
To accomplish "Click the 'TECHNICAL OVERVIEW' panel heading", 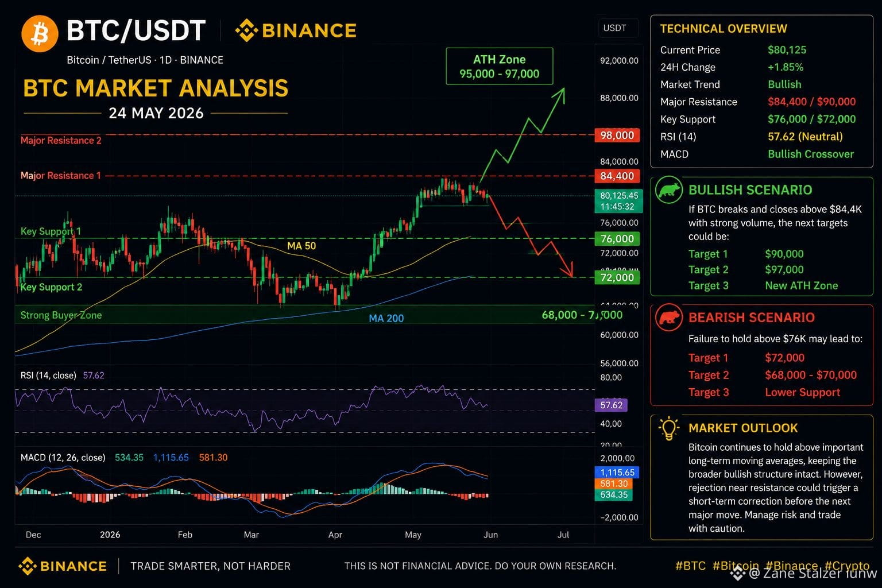I will pos(724,29).
